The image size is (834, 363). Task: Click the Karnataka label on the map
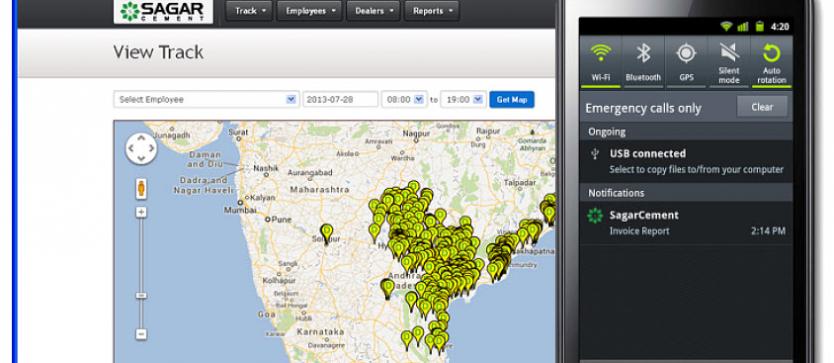coord(321,332)
